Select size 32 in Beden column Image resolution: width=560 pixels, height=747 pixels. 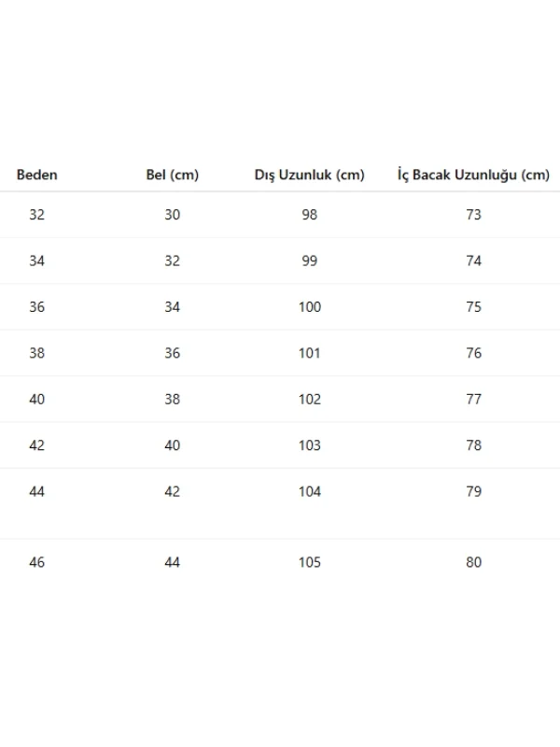pos(37,215)
